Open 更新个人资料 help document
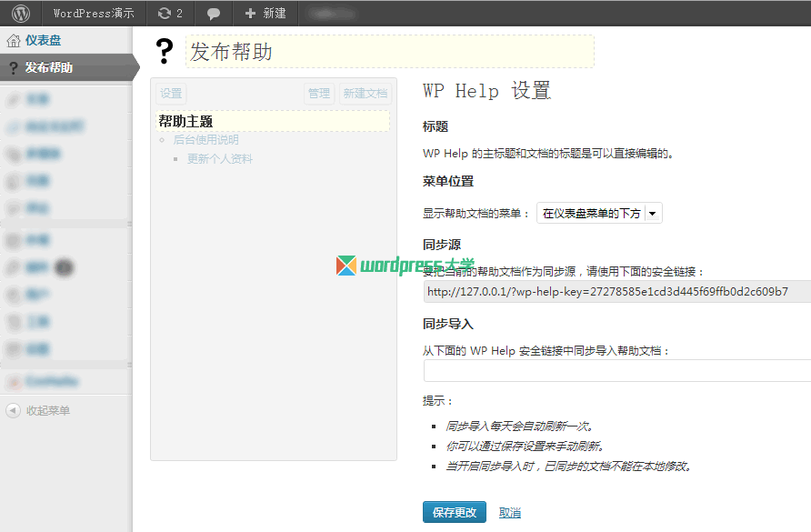The width and height of the screenshot is (811, 532). [220, 159]
